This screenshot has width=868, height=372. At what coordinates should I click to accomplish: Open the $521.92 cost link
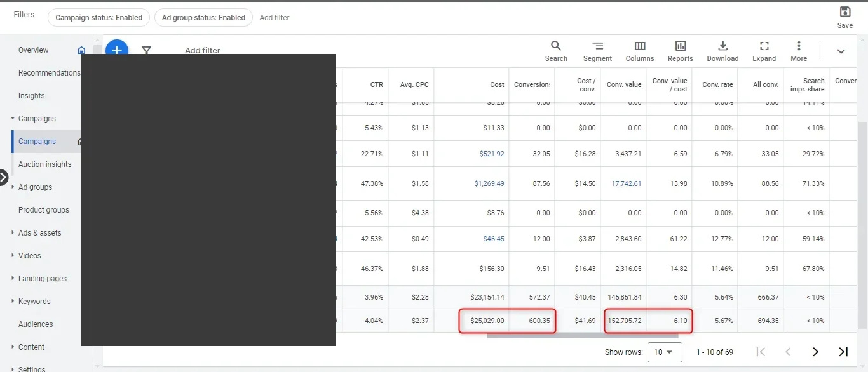click(492, 154)
